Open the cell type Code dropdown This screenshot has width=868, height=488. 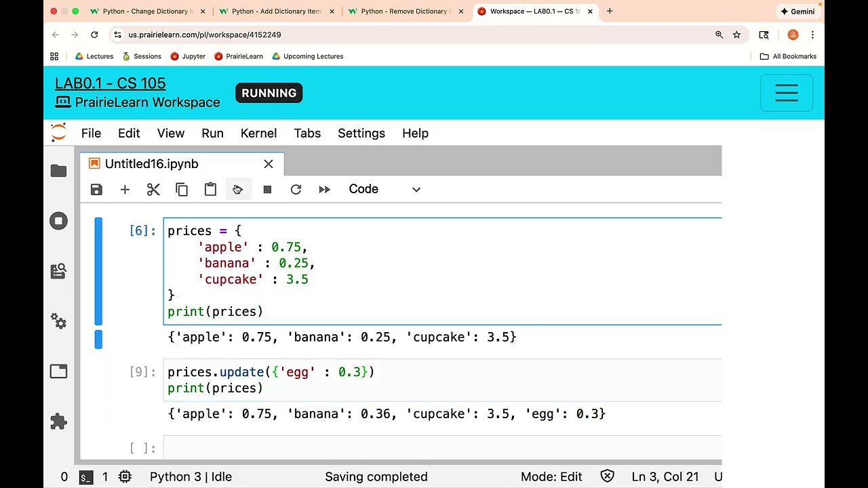point(384,189)
